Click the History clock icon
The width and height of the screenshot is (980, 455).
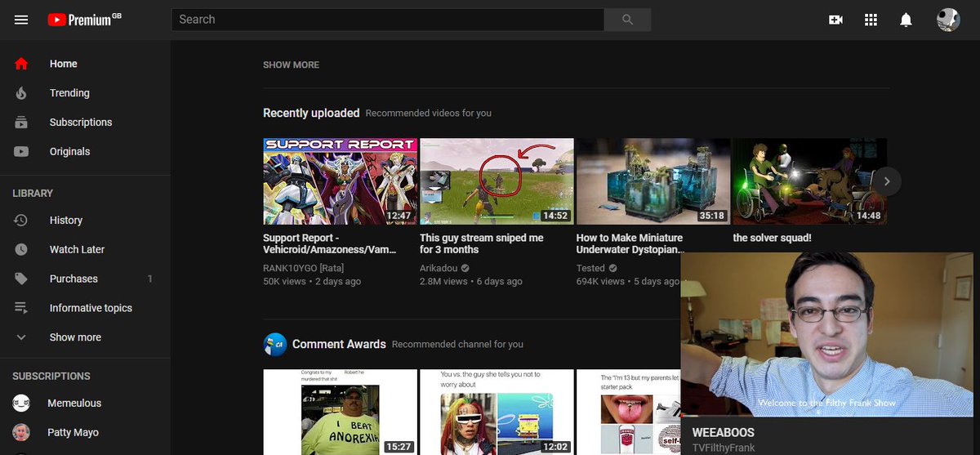click(x=21, y=221)
